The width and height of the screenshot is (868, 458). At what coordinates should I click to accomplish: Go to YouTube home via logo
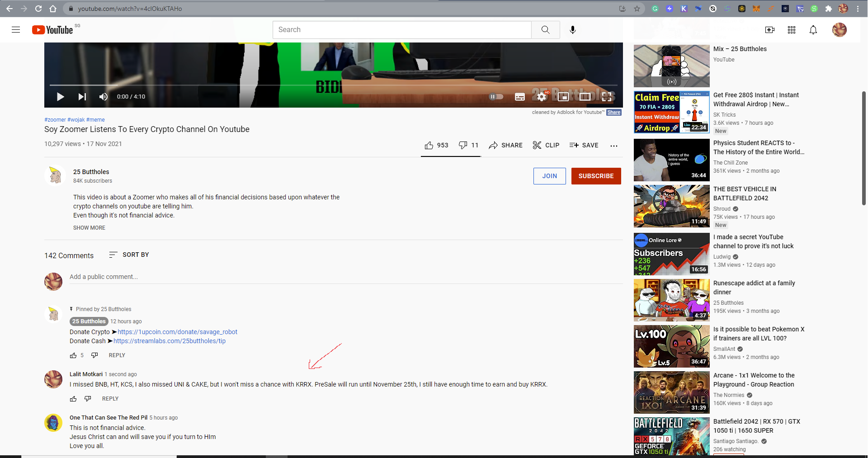point(52,30)
